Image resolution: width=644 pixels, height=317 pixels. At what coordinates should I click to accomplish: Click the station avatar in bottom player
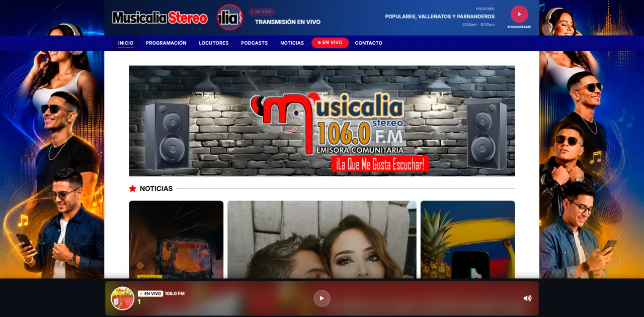click(122, 298)
